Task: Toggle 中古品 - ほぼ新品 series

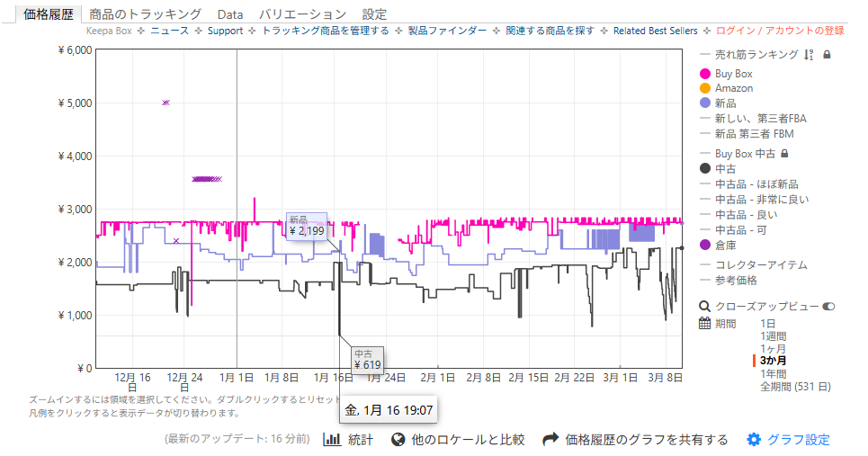Action: [756, 184]
